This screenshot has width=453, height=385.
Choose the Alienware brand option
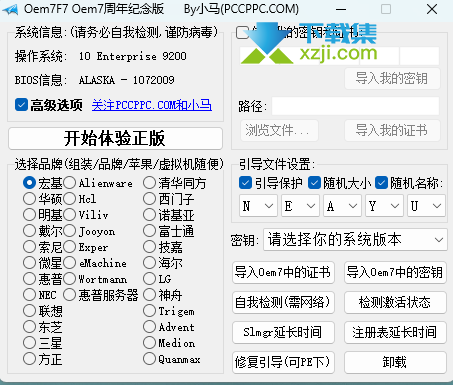[x=69, y=183]
